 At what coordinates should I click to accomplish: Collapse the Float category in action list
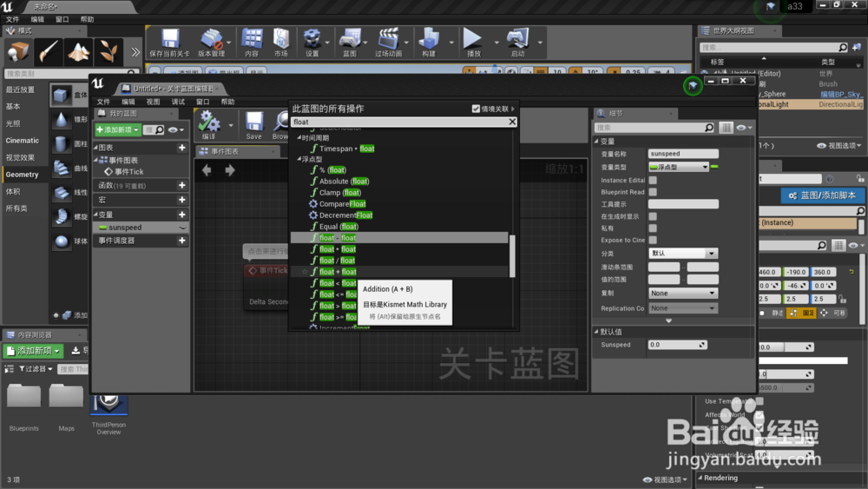point(299,159)
